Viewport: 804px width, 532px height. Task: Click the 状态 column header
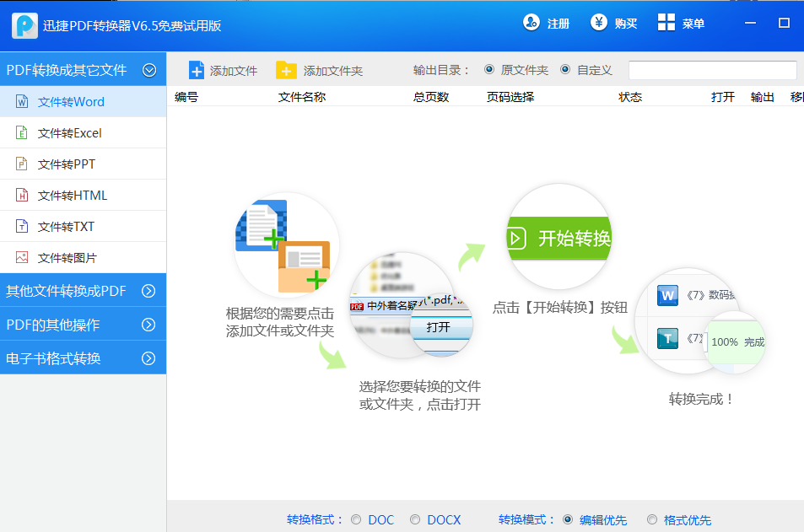point(630,97)
